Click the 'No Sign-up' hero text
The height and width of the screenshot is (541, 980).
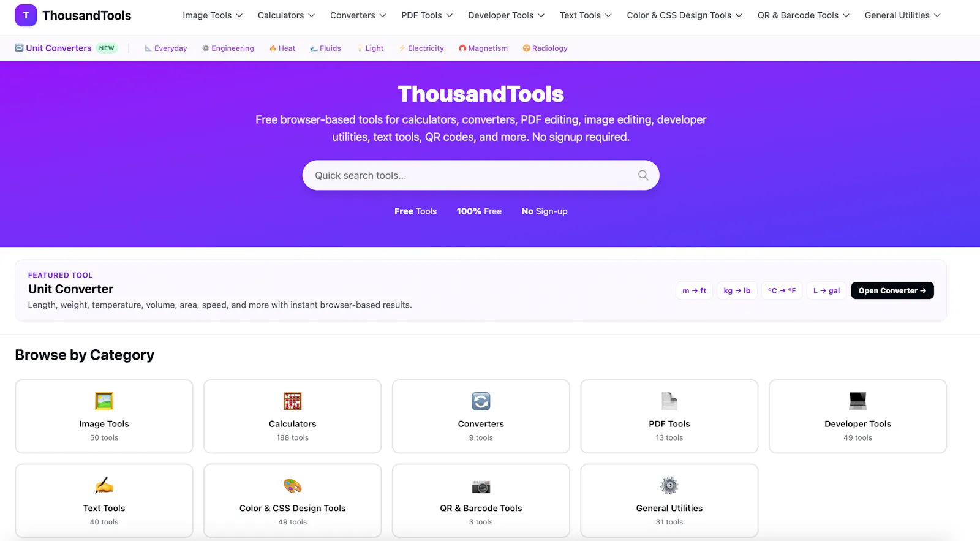[545, 211]
